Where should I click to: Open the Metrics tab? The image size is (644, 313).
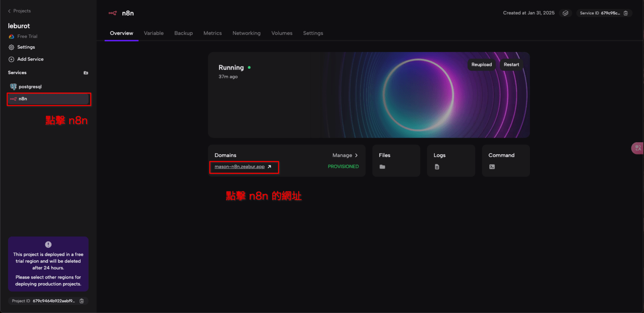click(x=213, y=33)
